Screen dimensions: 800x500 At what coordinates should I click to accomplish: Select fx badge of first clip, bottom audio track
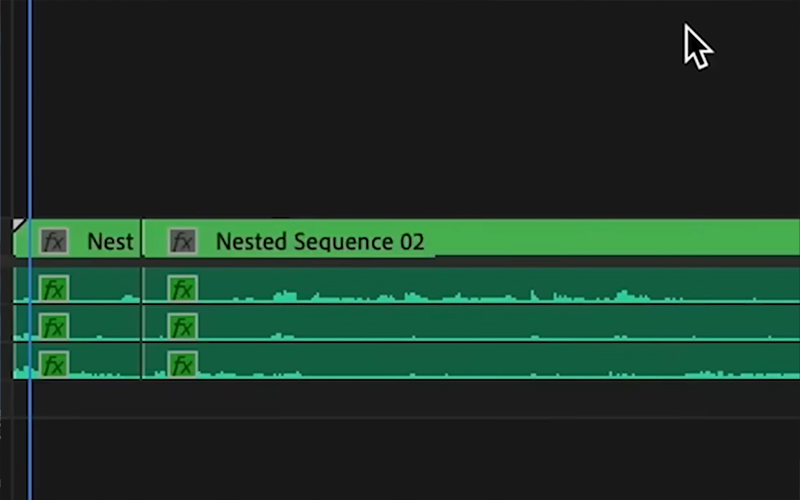pos(53,363)
